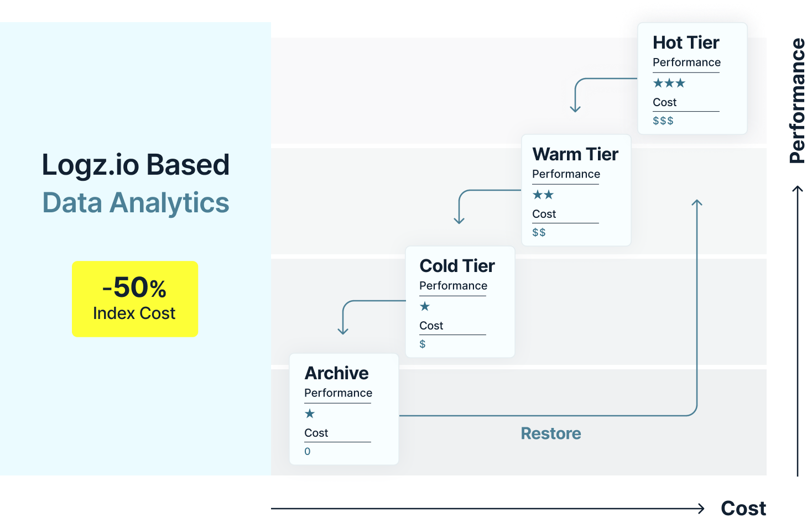Click "Performance" label in Archive card
This screenshot has height=523, width=812.
(338, 393)
